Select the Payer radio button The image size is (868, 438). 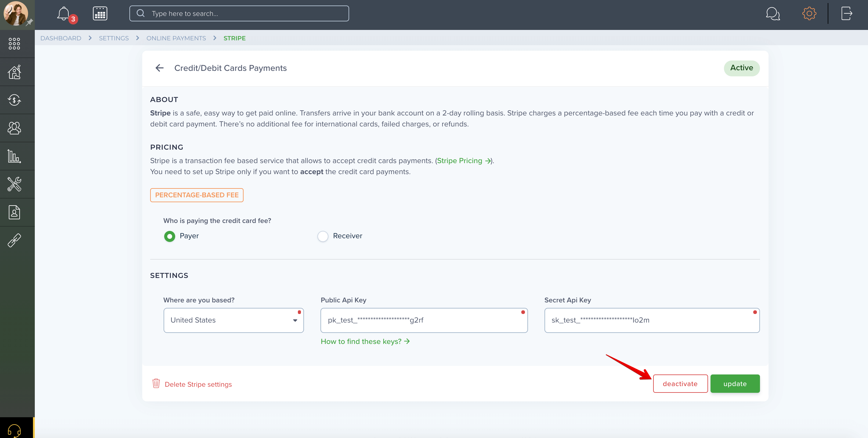(x=169, y=236)
